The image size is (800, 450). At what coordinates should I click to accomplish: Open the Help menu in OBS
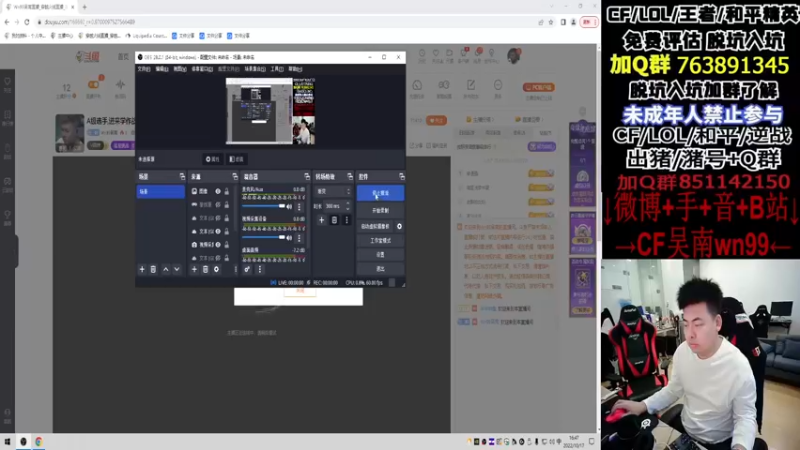point(295,69)
